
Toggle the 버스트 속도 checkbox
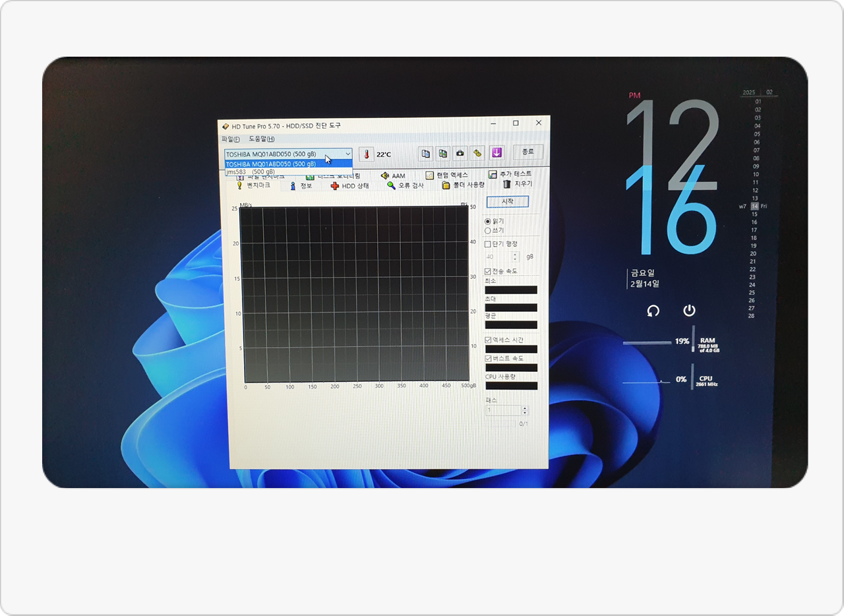(x=488, y=358)
